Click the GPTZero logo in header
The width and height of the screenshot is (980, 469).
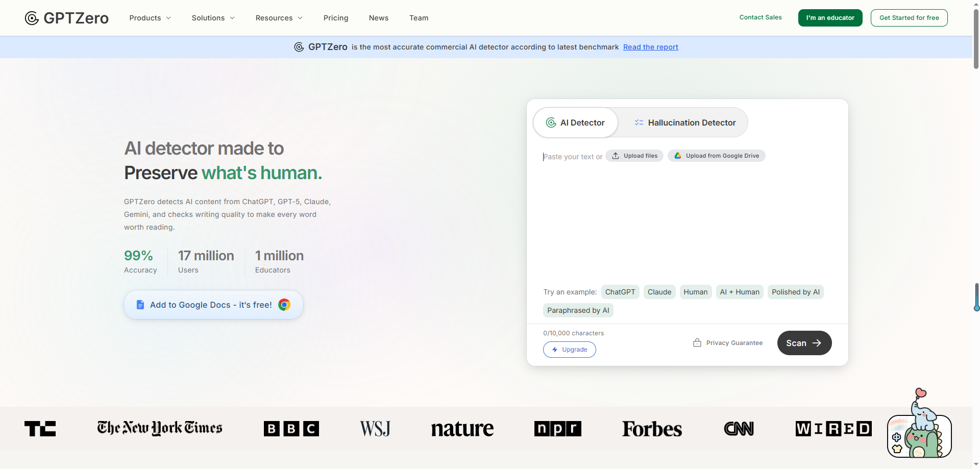[66, 18]
